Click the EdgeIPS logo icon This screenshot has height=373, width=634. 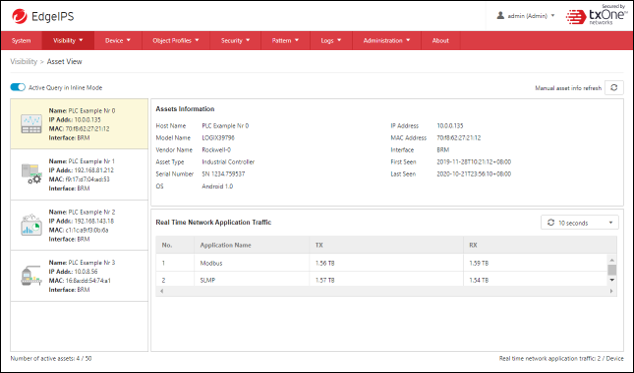pos(19,16)
